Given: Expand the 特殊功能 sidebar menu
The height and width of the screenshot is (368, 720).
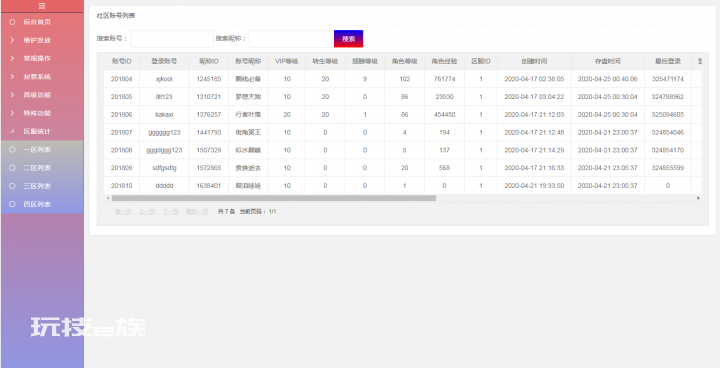Looking at the screenshot, I should pos(42,113).
